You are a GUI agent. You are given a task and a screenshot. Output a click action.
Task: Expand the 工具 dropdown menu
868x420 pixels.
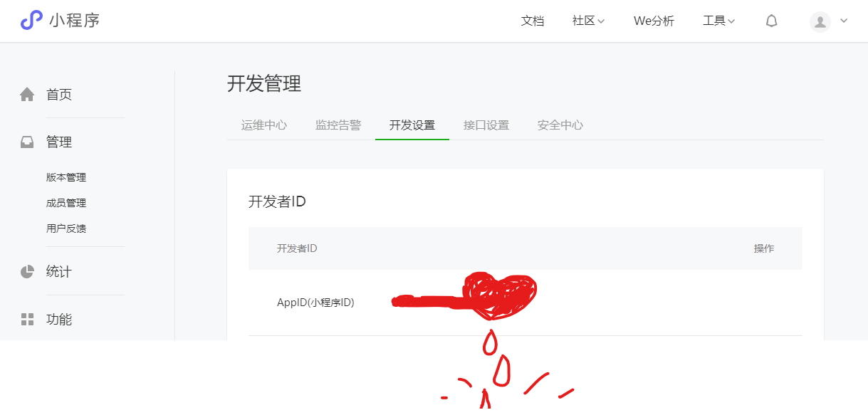[x=718, y=21]
